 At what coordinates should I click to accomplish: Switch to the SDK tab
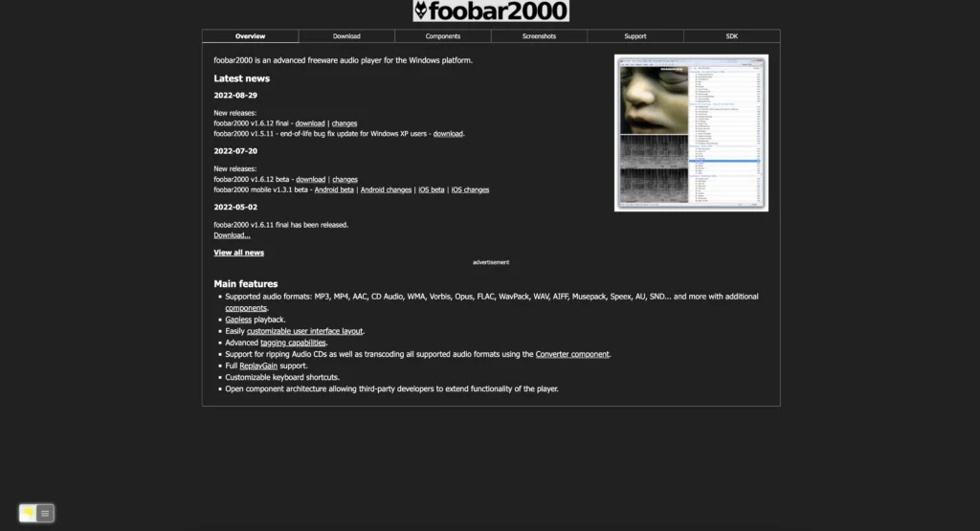pos(731,36)
